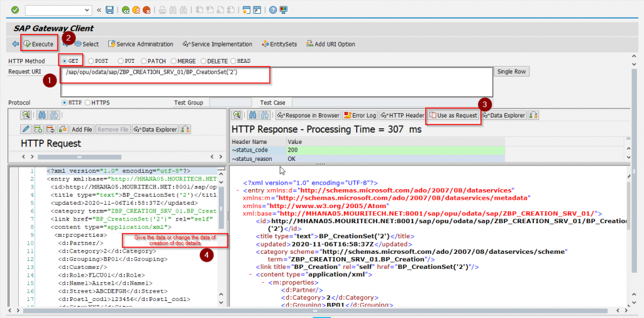Select the PATCH HTTP method
The image size is (644, 318).
tap(144, 61)
